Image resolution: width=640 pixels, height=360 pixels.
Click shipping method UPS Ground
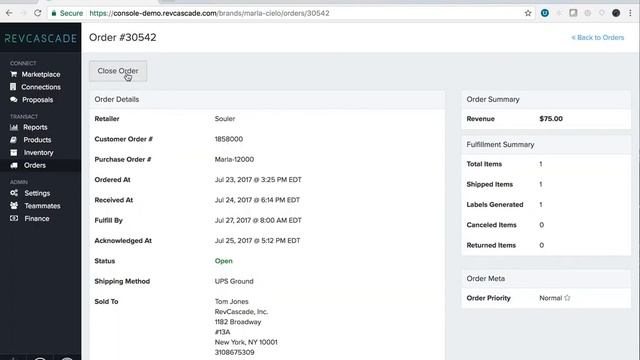pyautogui.click(x=234, y=281)
